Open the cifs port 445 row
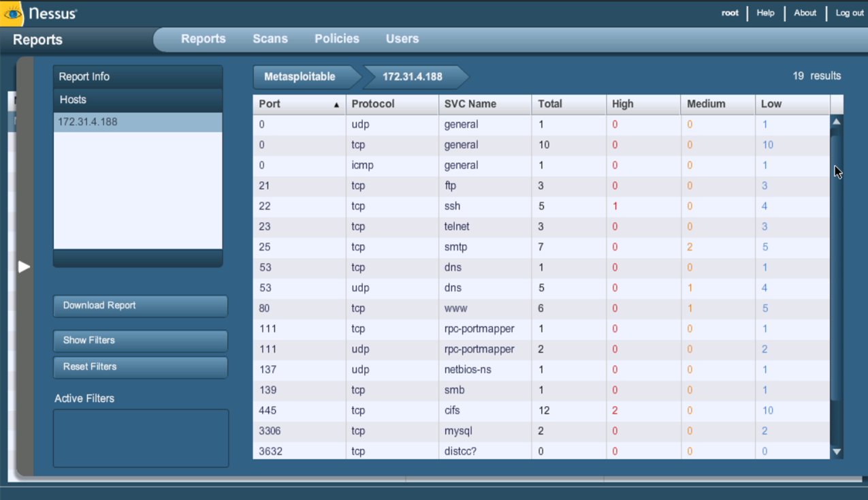The width and height of the screenshot is (868, 500). point(541,411)
